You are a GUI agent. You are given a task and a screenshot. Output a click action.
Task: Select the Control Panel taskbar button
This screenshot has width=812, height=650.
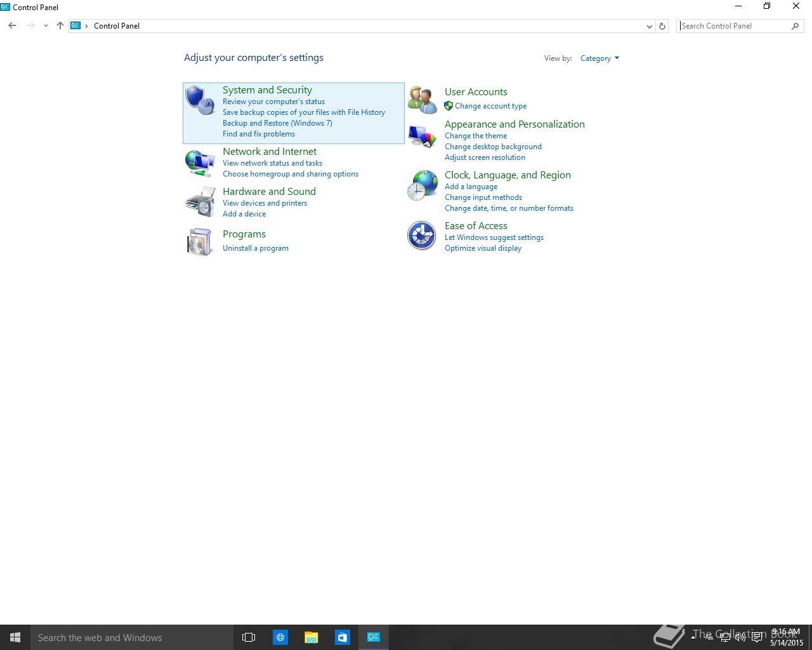click(x=374, y=637)
